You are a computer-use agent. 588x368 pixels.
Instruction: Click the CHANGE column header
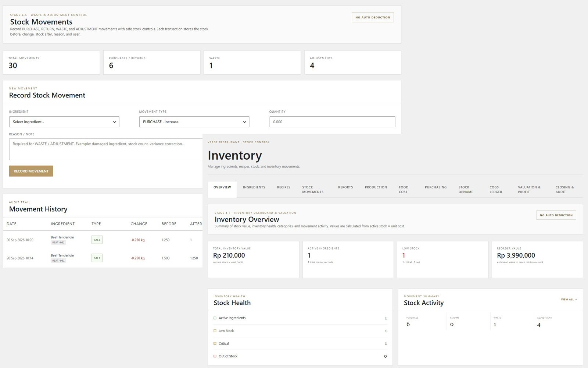[139, 224]
